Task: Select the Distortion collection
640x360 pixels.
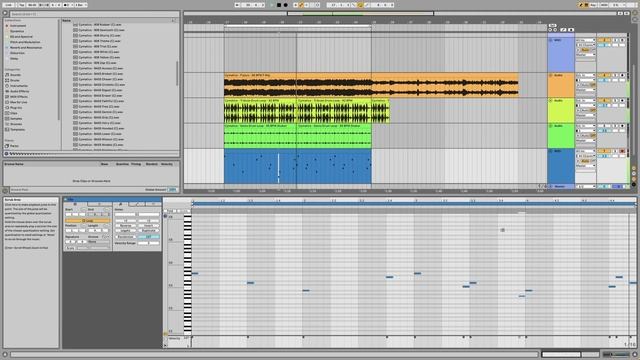Action: [x=17, y=53]
